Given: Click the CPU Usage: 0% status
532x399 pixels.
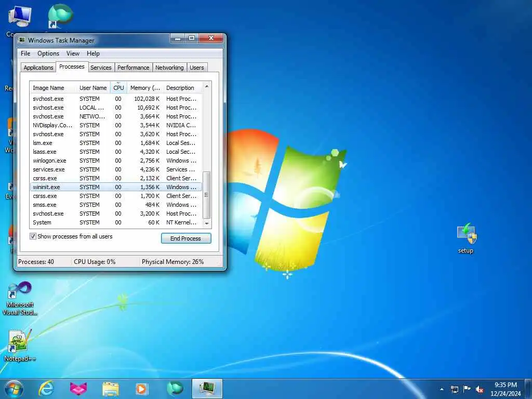Looking at the screenshot, I should (x=95, y=262).
